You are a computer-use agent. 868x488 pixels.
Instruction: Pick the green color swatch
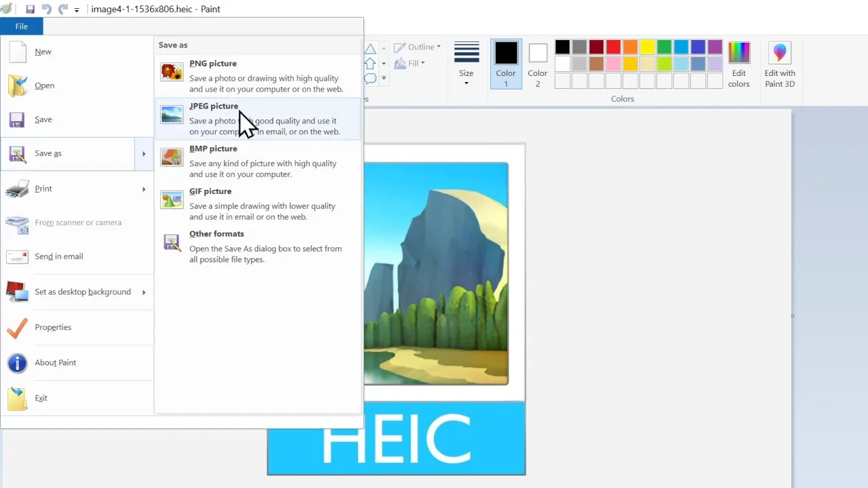pos(664,47)
